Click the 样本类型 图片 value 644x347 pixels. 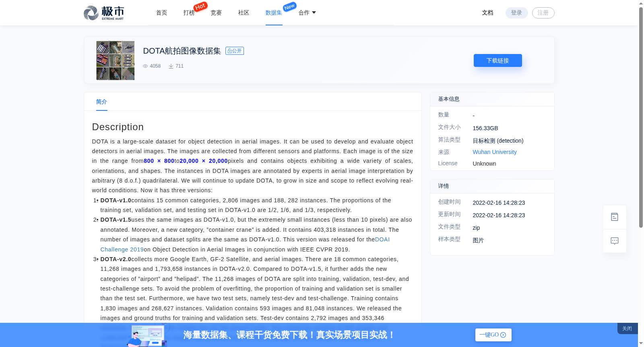(x=478, y=240)
